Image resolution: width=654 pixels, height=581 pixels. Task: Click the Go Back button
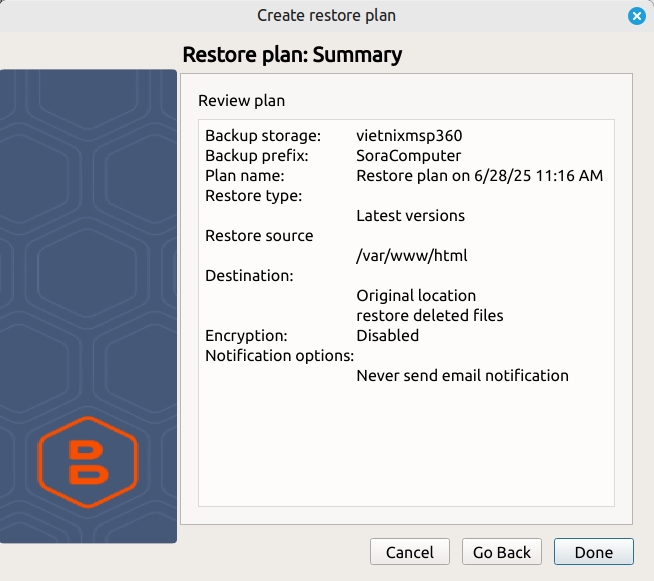pyautogui.click(x=502, y=552)
